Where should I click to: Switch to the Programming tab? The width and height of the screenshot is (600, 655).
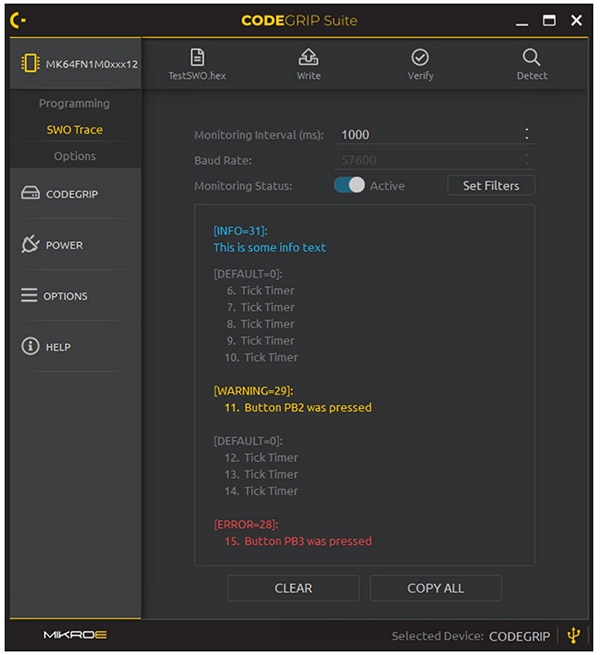(x=75, y=103)
